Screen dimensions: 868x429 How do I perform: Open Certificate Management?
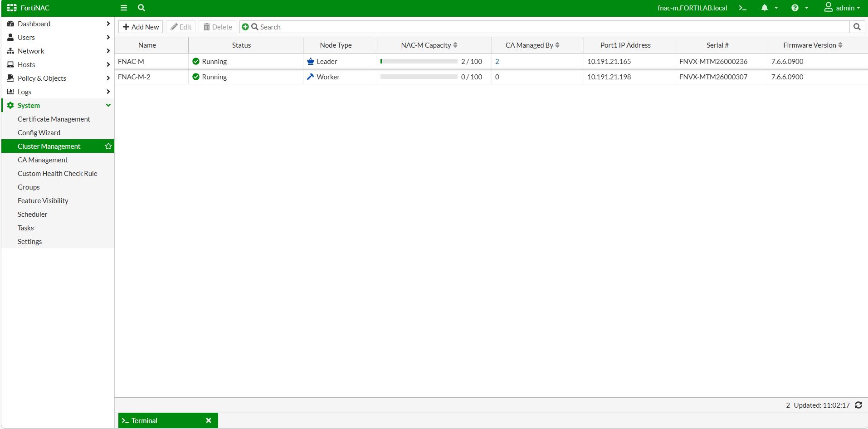tap(54, 119)
